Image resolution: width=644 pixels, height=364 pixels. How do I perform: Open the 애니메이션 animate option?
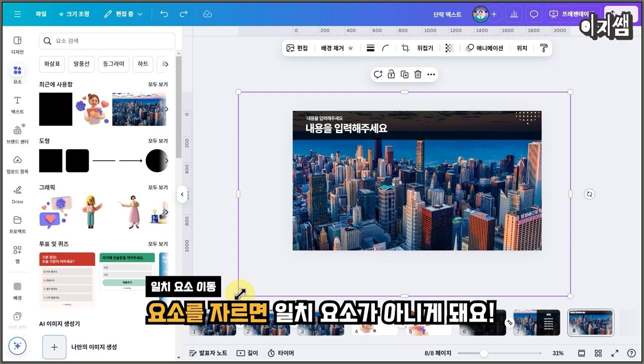[x=485, y=48]
